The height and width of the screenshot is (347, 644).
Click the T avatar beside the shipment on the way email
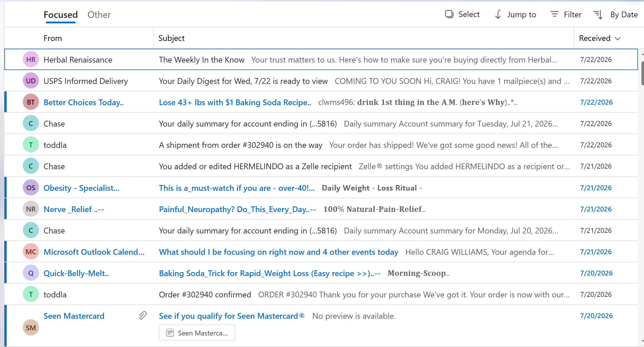[31, 145]
